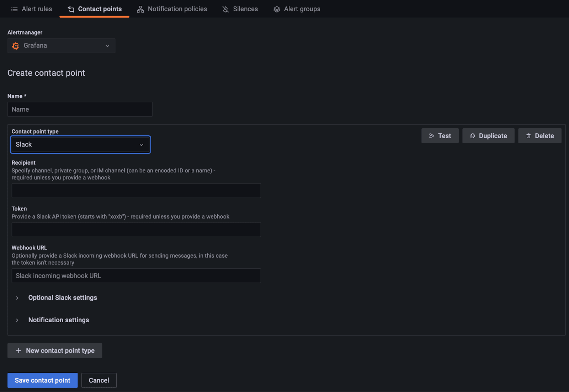Image resolution: width=569 pixels, height=392 pixels.
Task: Click into the Slack incoming webhook URL field
Action: (136, 276)
